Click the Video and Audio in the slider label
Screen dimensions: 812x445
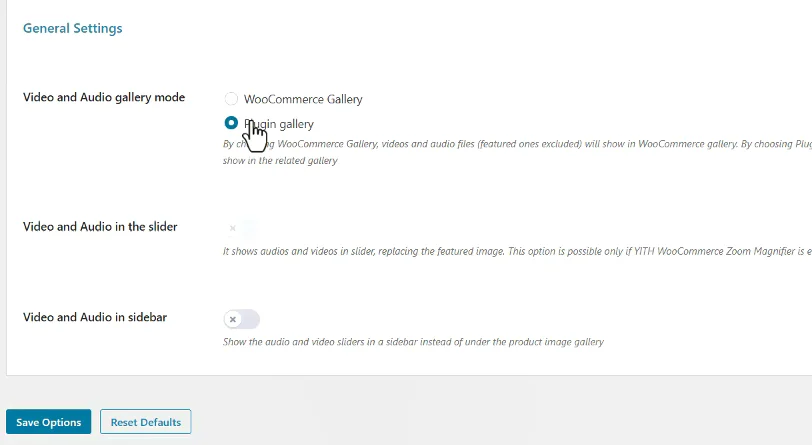click(x=100, y=227)
